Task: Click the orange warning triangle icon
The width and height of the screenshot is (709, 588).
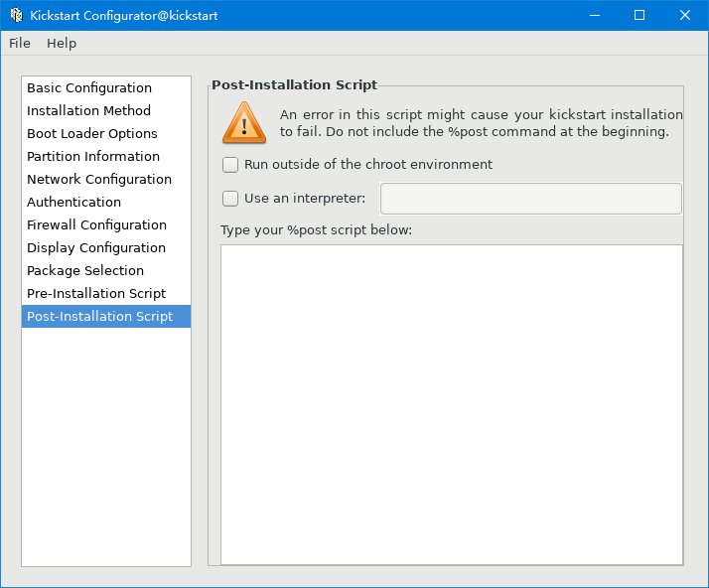Action: (244, 123)
